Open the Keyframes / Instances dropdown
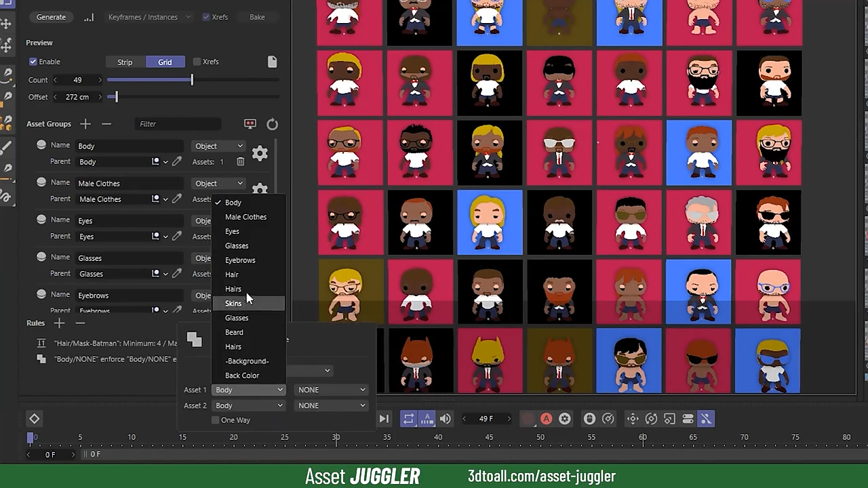Screen dimensions: 868x488 tap(149, 17)
